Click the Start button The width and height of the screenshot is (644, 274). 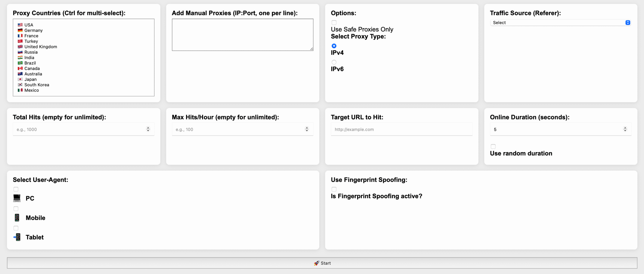click(x=322, y=263)
